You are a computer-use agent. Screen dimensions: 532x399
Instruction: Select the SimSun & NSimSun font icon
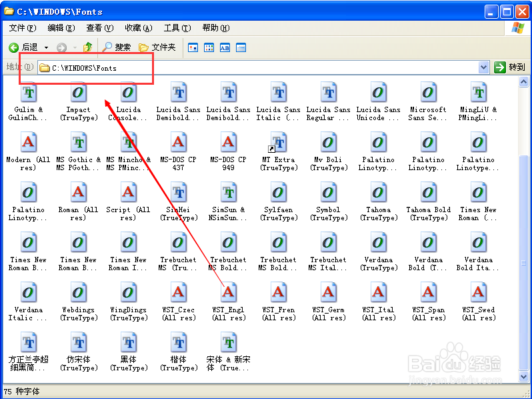click(229, 192)
